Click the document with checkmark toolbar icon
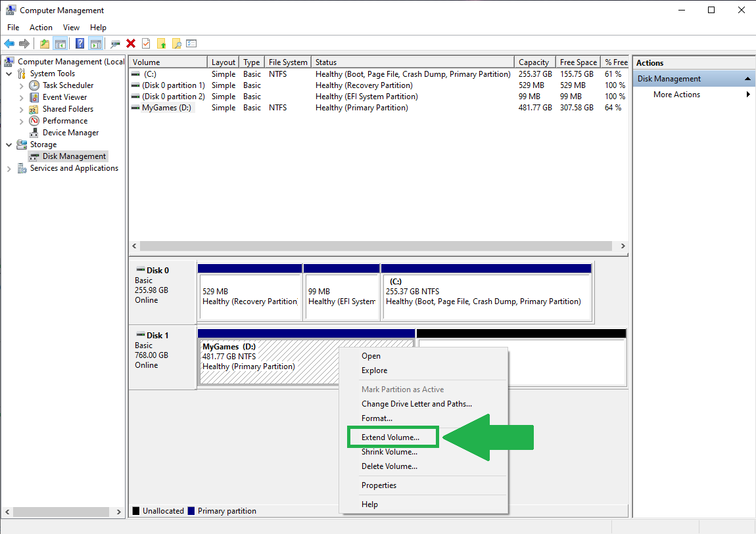This screenshot has width=756, height=534. coord(146,44)
